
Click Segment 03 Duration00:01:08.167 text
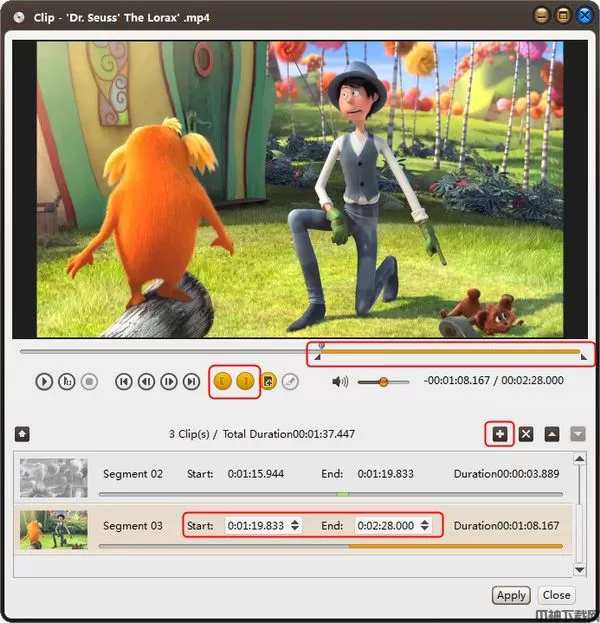coord(506,526)
